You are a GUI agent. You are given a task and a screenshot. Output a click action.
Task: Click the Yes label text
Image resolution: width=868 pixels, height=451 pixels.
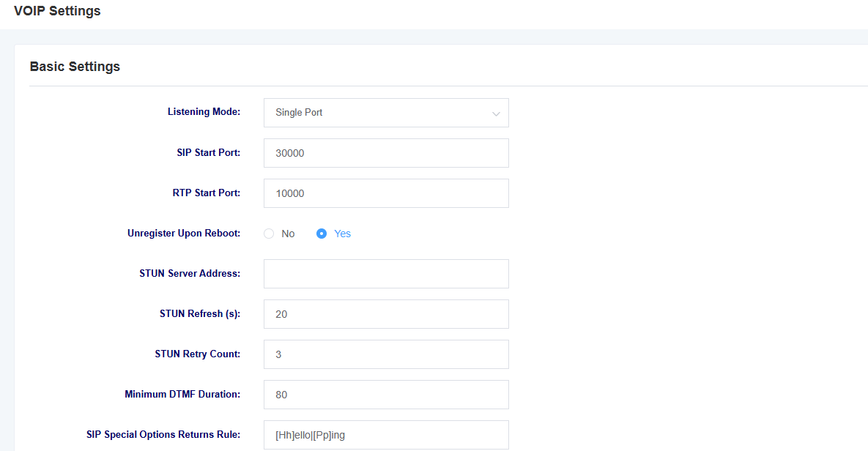click(342, 234)
